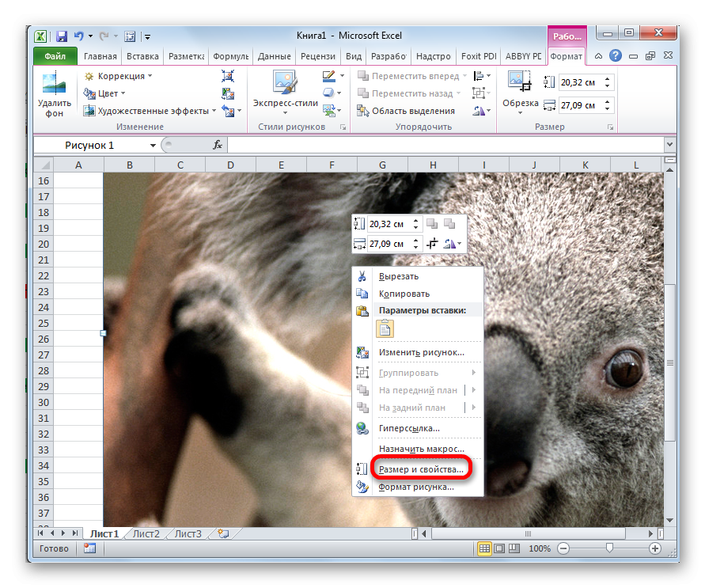Open the Name Box dropdown arrow
The width and height of the screenshot is (705, 588).
pyautogui.click(x=153, y=146)
